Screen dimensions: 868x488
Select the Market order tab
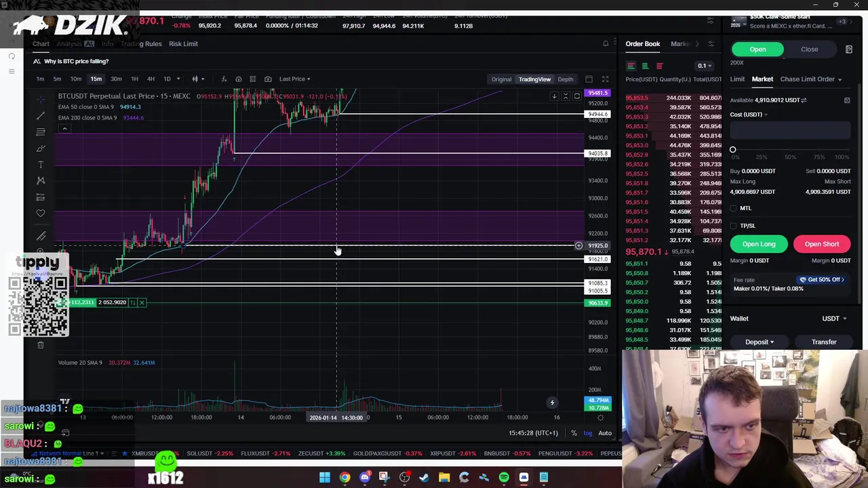[762, 79]
